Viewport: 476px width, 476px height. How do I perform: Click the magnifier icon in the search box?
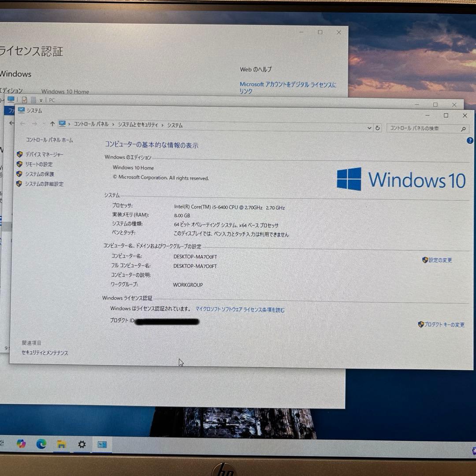click(463, 128)
